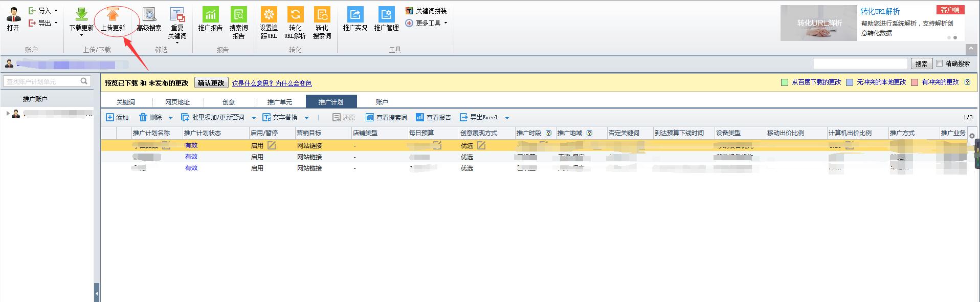
Task: Click search magnifier in 查找账户计划单元 box
Action: point(84,81)
